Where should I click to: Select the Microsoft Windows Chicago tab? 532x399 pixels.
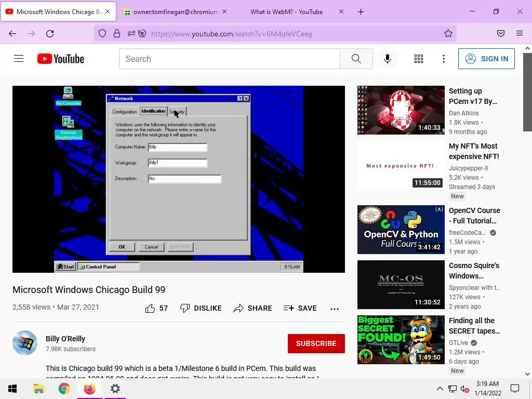click(59, 12)
